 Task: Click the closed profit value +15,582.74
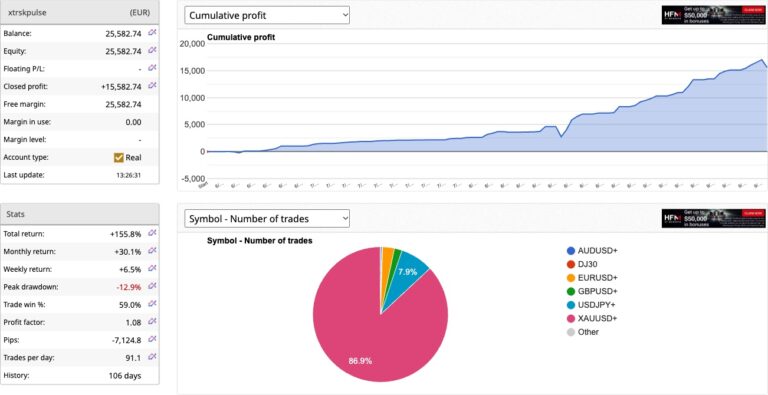click(x=121, y=86)
